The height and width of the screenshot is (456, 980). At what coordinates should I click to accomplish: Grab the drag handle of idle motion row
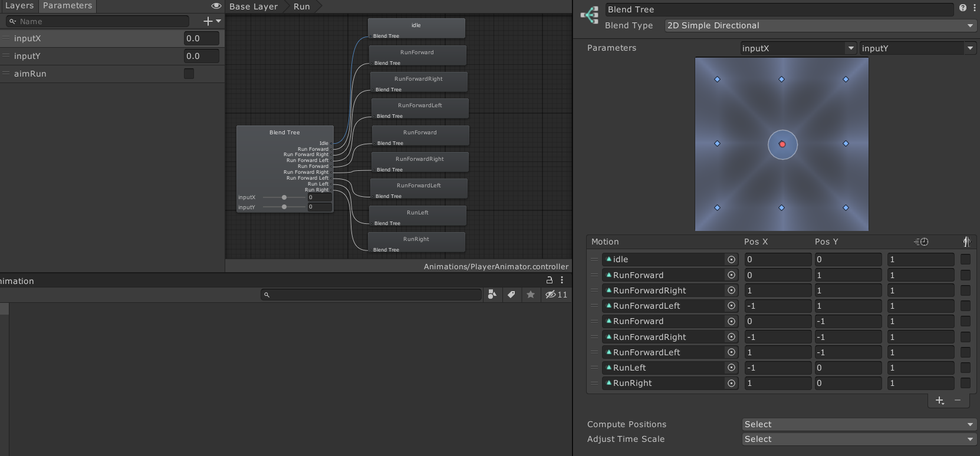tap(594, 259)
